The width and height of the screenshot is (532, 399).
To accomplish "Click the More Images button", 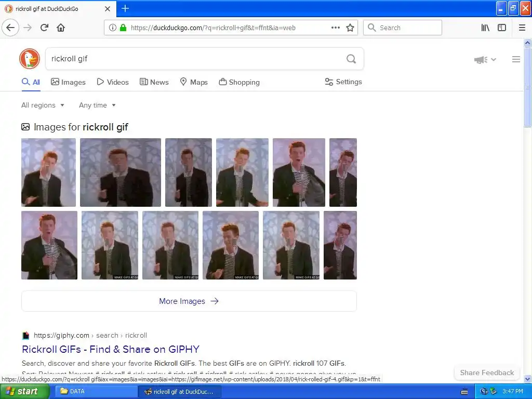I will 189,301.
